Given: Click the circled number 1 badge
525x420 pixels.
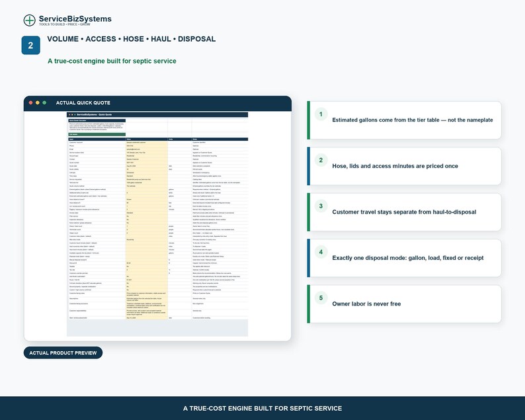Looking at the screenshot, I should [321, 114].
